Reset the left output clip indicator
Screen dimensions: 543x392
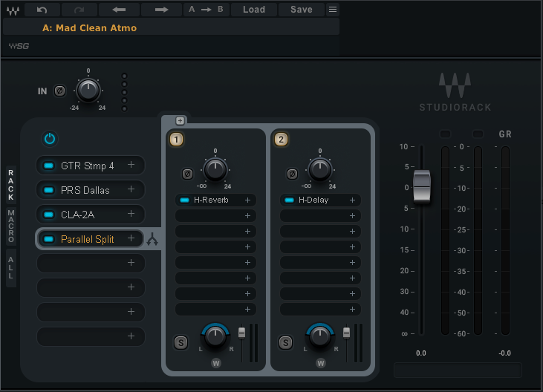tap(445, 134)
